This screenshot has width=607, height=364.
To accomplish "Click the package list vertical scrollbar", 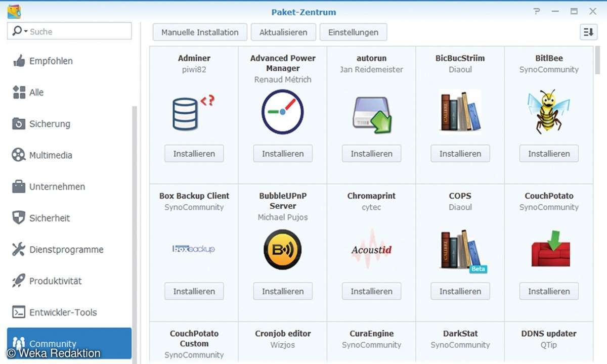I will (x=598, y=61).
